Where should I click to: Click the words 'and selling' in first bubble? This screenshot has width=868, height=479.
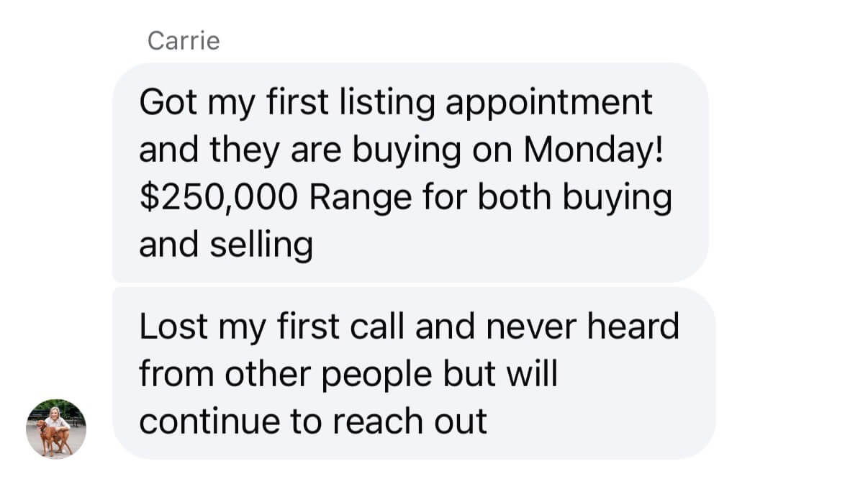tap(225, 245)
